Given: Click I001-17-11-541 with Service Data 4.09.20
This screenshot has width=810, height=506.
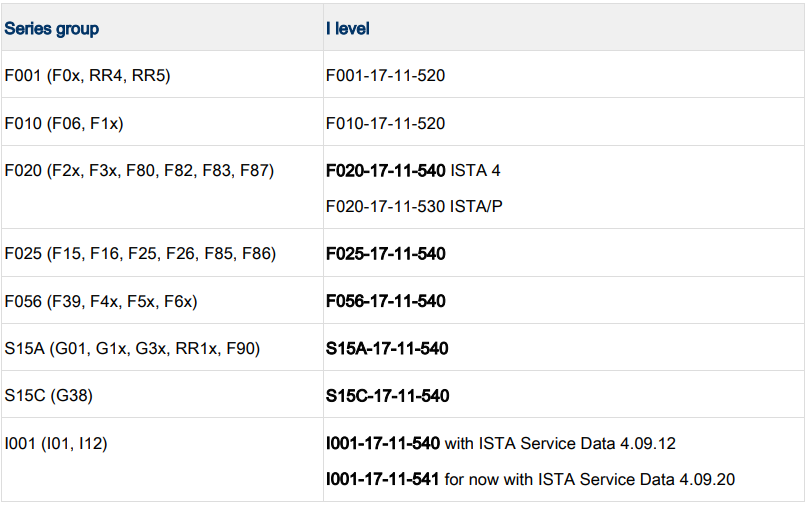Looking at the screenshot, I should (x=531, y=479).
